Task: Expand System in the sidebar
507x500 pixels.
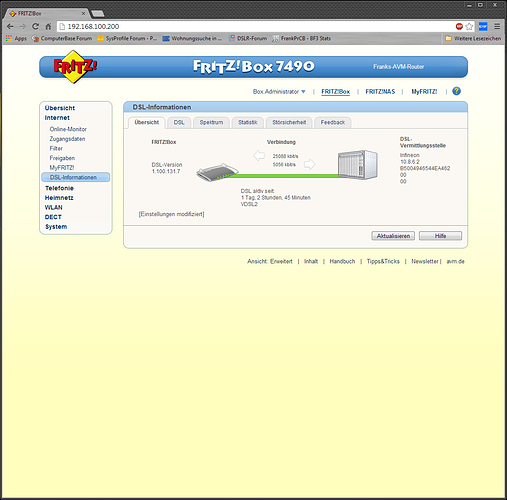Action: point(56,227)
